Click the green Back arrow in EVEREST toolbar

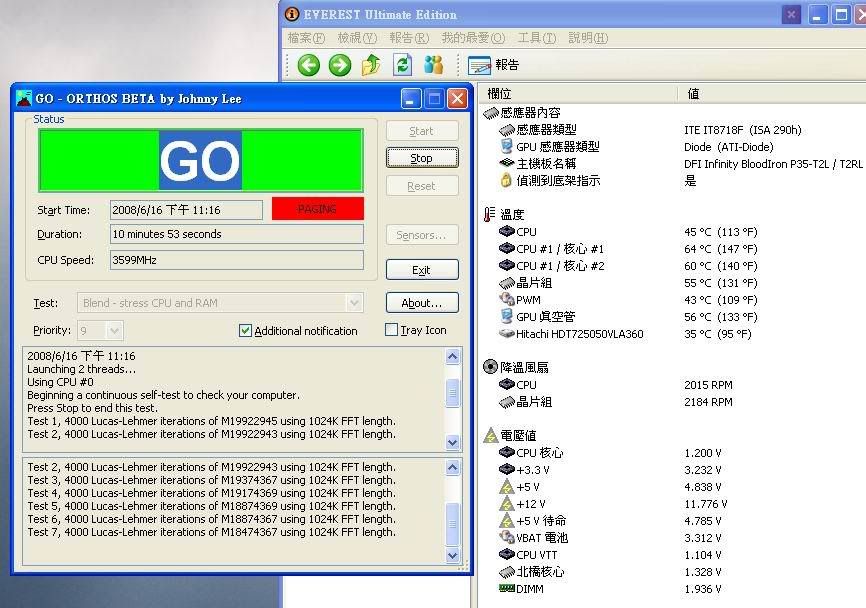pyautogui.click(x=309, y=65)
